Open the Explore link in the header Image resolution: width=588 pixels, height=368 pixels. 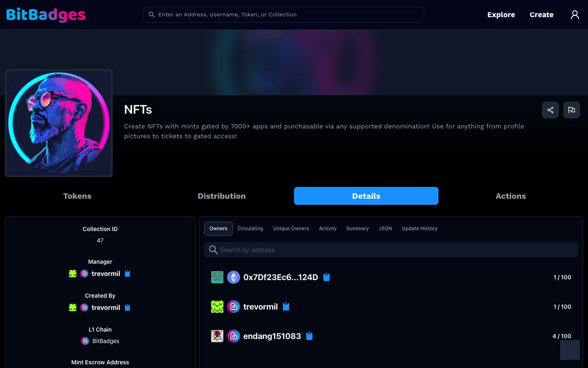501,15
